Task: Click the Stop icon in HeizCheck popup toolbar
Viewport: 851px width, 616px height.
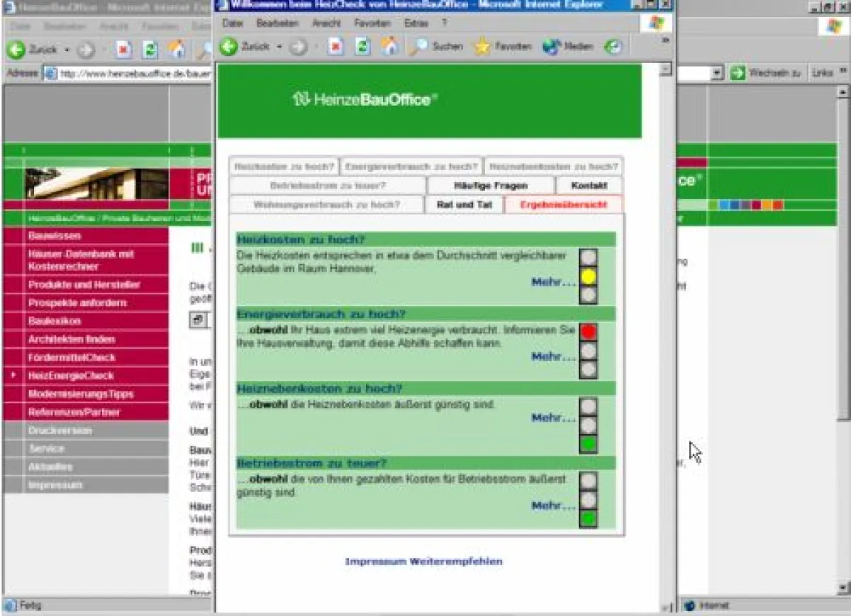Action: (x=335, y=47)
